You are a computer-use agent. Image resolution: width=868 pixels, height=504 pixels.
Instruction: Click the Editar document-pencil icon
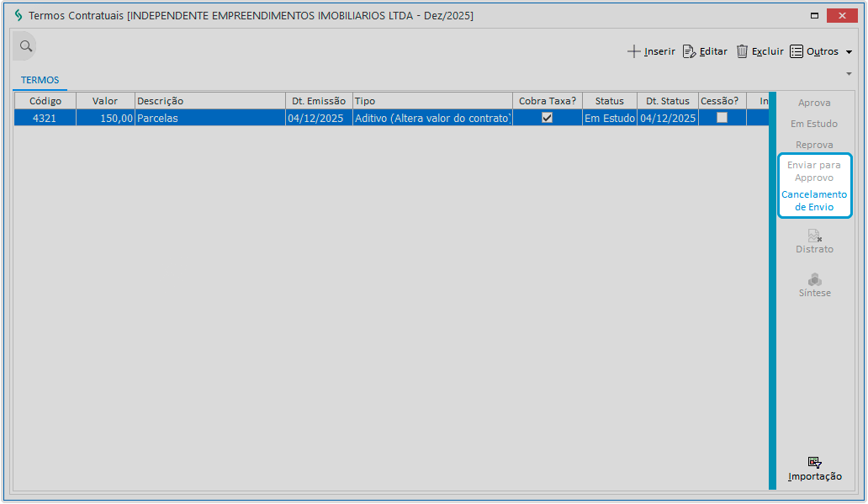(689, 51)
